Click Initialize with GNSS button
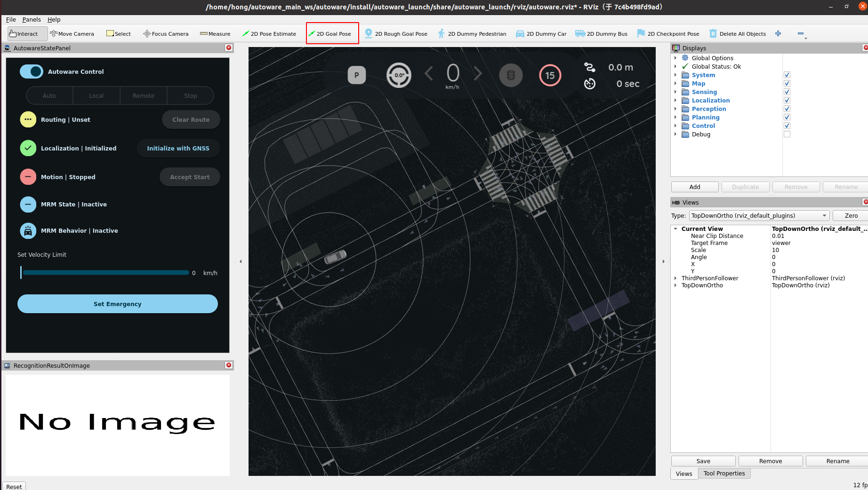Image resolution: width=868 pixels, height=490 pixels. (178, 148)
